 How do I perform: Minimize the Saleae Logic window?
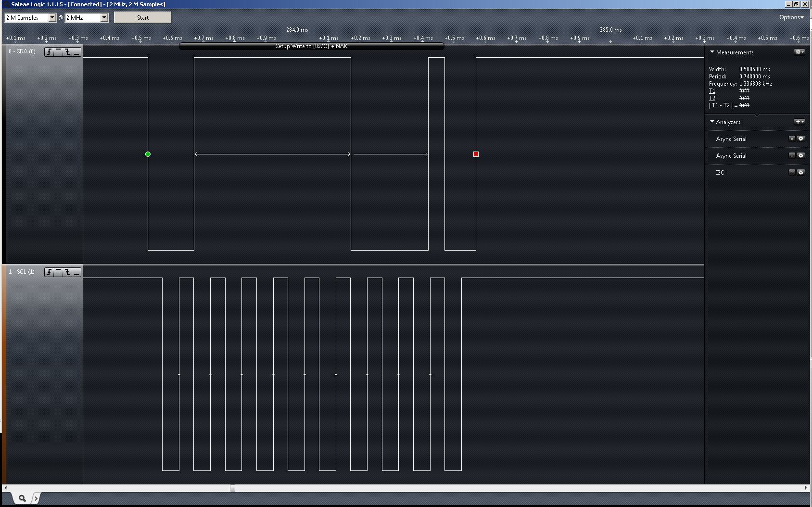788,4
